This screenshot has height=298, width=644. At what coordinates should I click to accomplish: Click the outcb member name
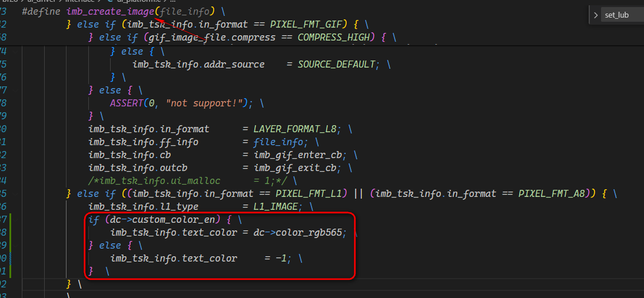[174, 168]
